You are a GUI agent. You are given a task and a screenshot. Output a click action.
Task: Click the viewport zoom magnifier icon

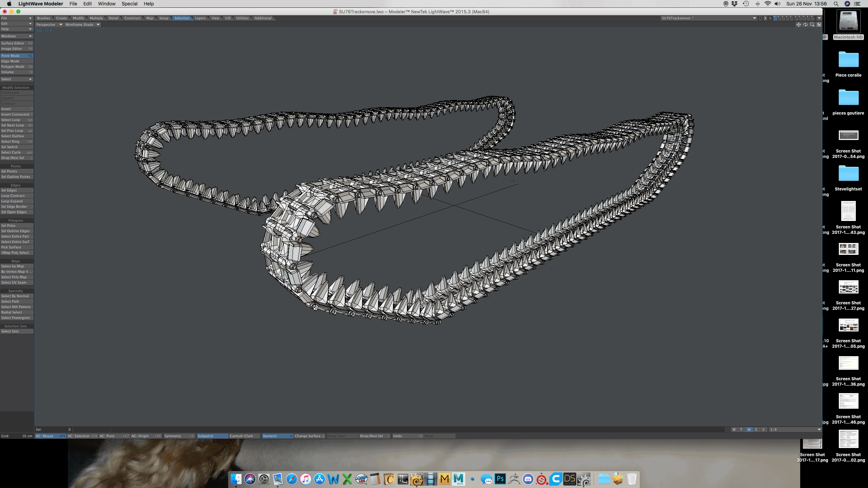click(x=812, y=24)
